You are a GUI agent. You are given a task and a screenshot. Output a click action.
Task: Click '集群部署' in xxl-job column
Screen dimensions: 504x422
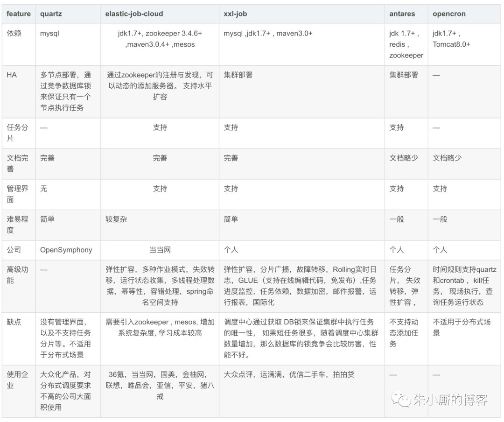point(238,75)
